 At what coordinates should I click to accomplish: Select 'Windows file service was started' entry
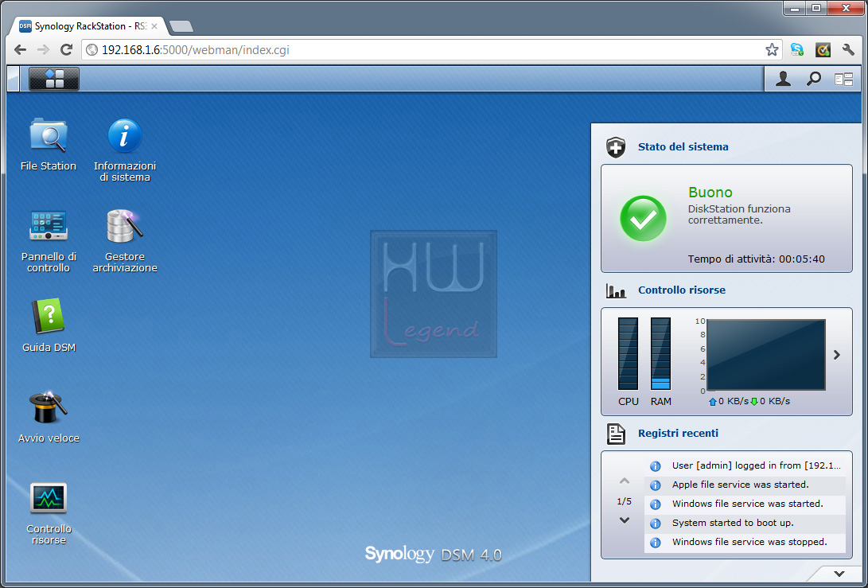coord(745,504)
